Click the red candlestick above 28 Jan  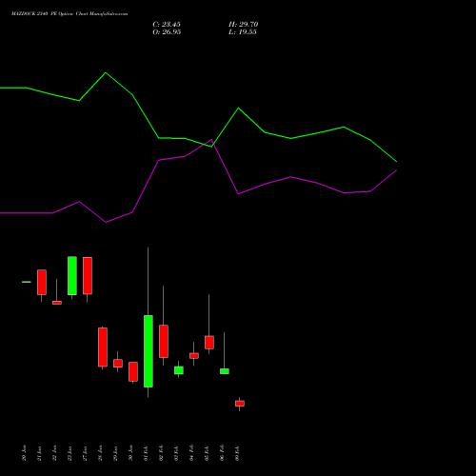(103, 347)
